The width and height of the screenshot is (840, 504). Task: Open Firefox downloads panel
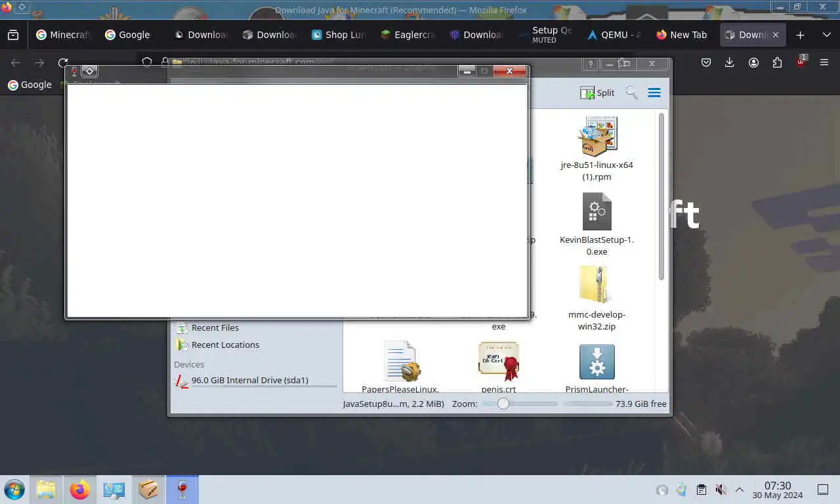coord(730,62)
